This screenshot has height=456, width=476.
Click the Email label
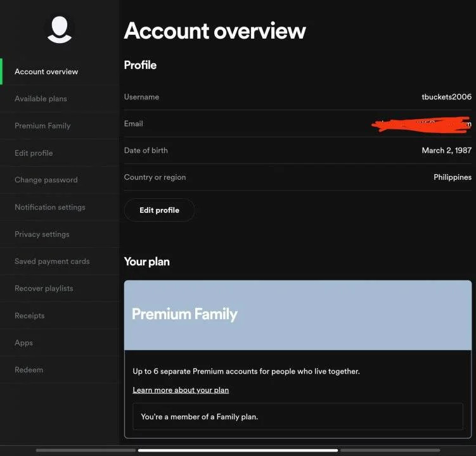click(x=133, y=123)
